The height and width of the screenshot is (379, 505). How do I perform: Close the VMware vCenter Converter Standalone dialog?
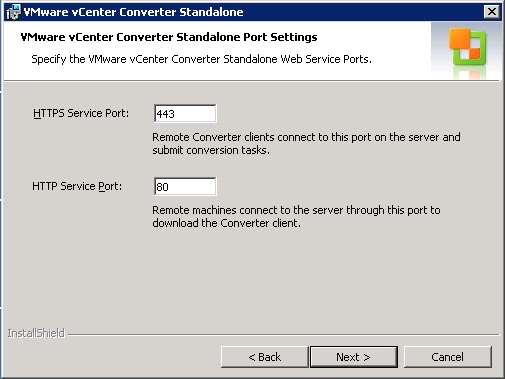[x=492, y=12]
